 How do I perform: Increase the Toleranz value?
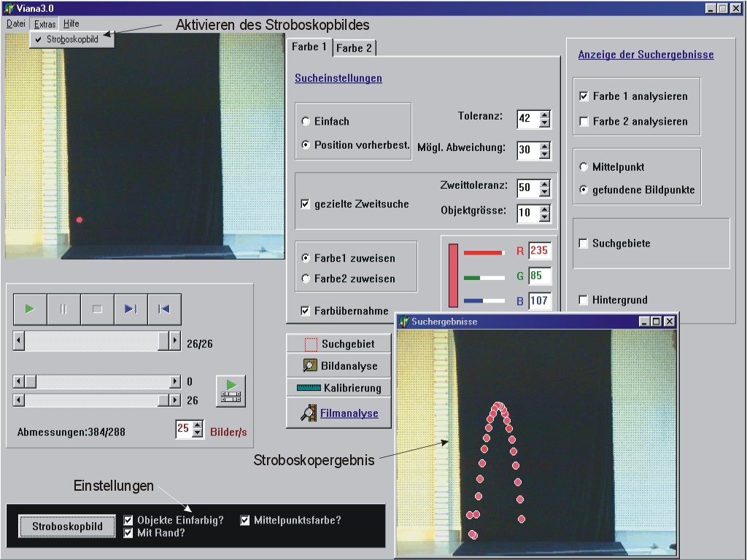click(544, 114)
